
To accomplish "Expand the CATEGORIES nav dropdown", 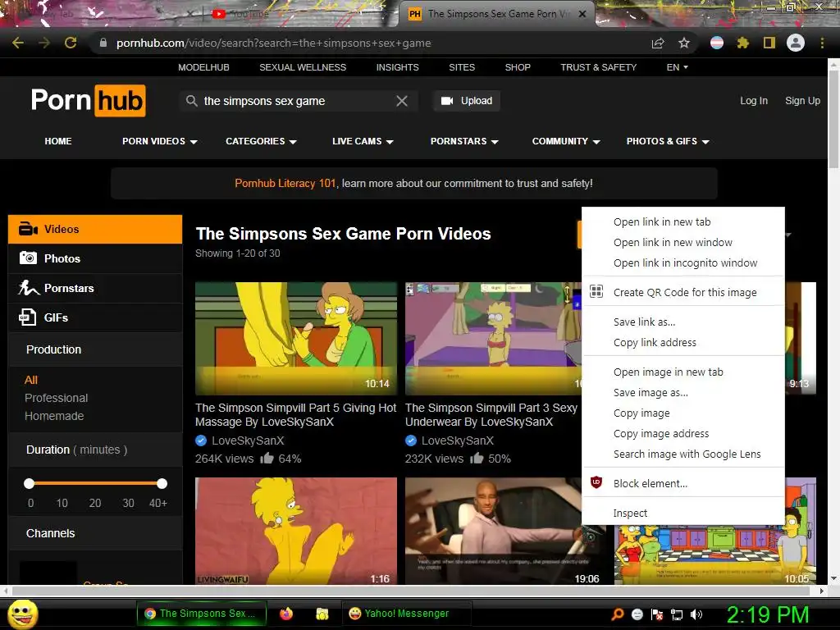I will point(261,141).
